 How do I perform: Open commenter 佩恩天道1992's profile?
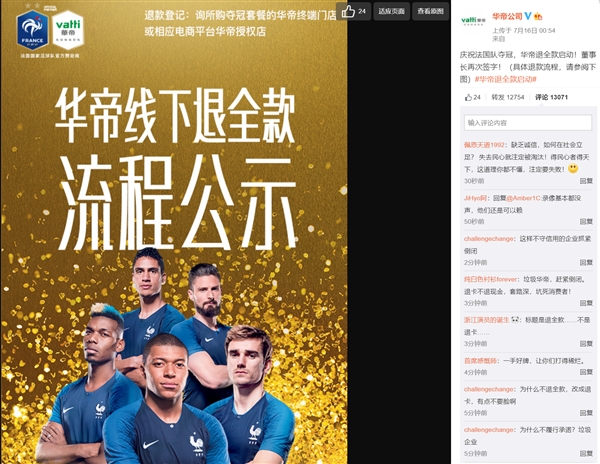(484, 145)
